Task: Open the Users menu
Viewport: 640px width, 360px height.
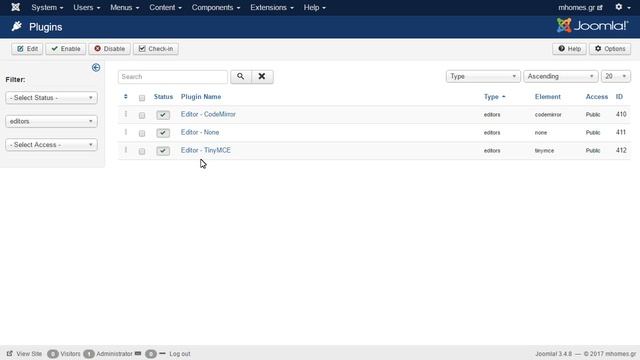Action: [87, 7]
